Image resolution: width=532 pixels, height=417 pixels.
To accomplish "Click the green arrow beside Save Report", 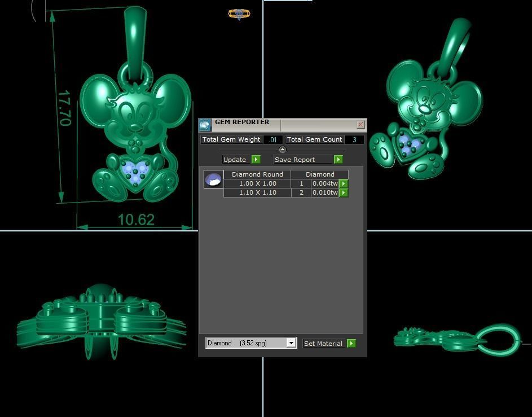I will pyautogui.click(x=337, y=159).
